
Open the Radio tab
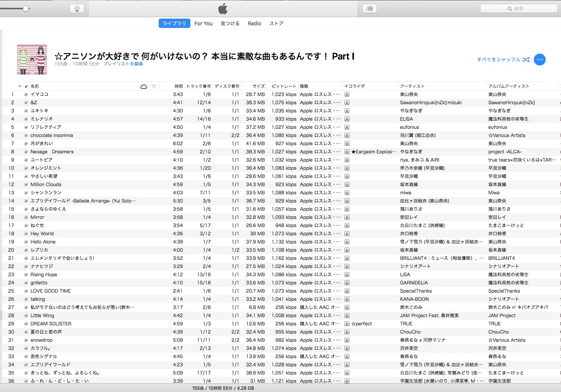pos(254,23)
